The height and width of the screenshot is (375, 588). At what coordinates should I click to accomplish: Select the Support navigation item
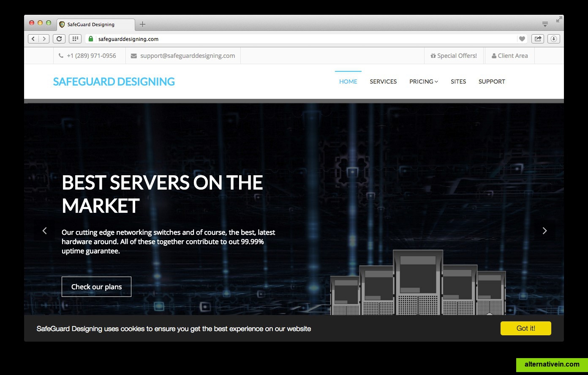click(492, 82)
